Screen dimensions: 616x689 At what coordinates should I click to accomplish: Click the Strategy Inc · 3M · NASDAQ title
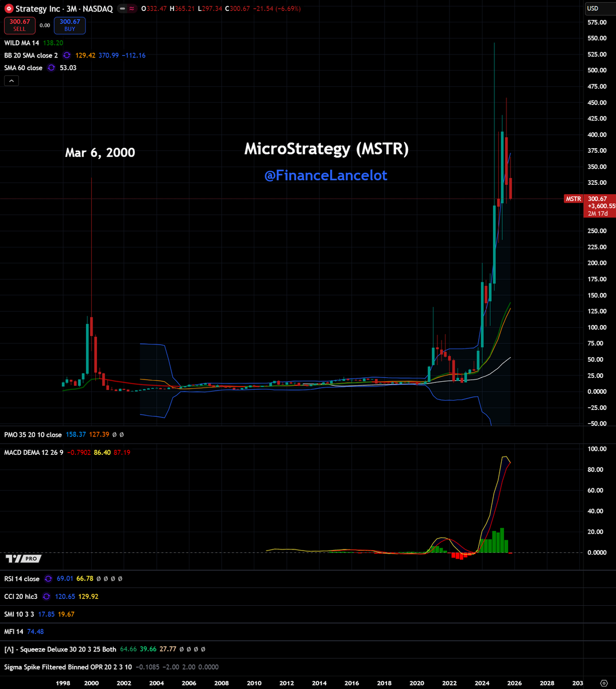point(64,9)
